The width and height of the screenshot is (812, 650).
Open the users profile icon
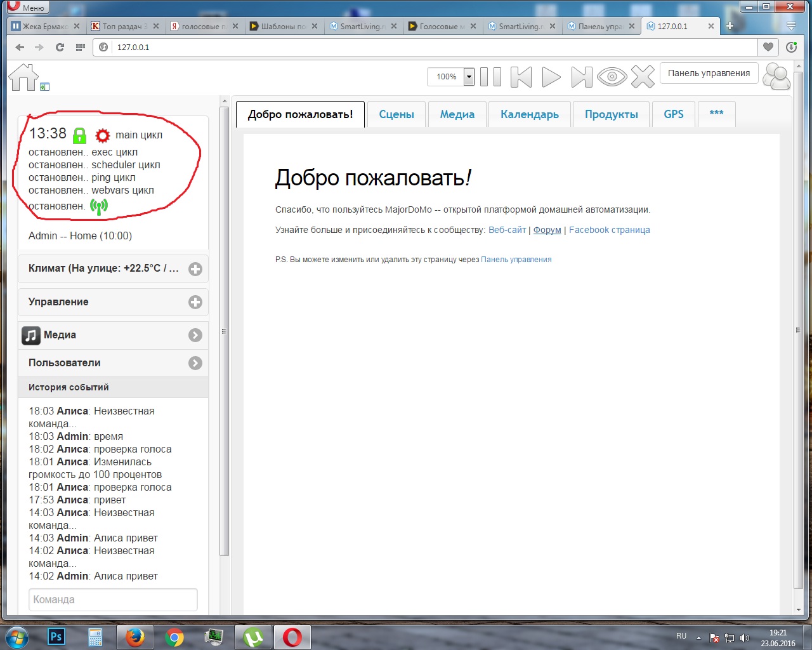776,77
